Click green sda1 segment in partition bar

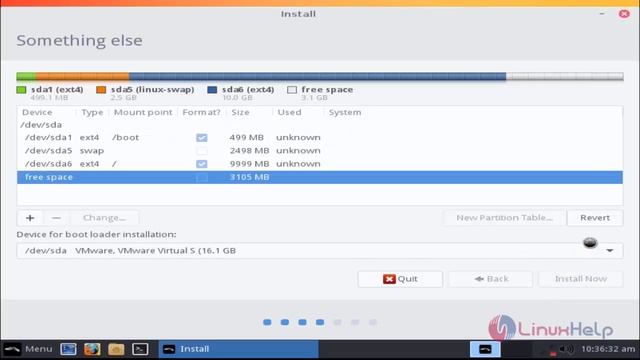point(26,76)
